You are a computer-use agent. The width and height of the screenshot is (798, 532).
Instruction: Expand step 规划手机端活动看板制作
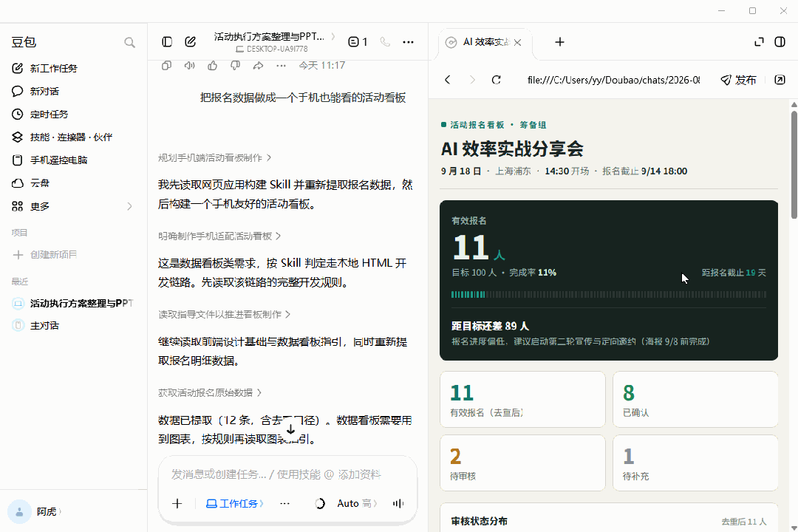[214, 158]
